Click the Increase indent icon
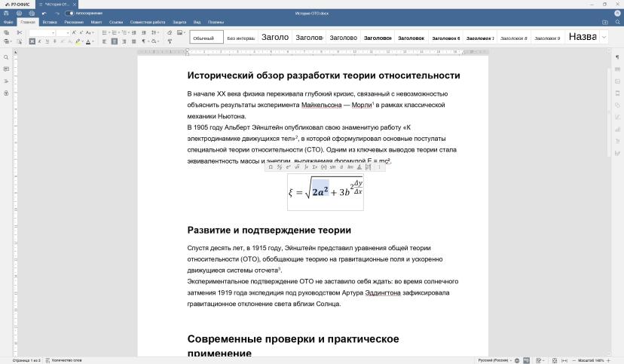This screenshot has height=364, width=624. pos(144,32)
